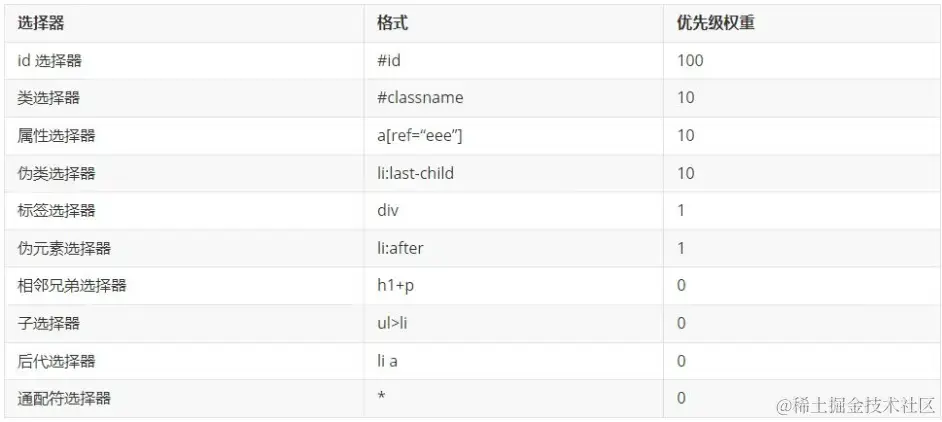Select the 伪类选择器 row label
942x422 pixels.
pos(57,174)
